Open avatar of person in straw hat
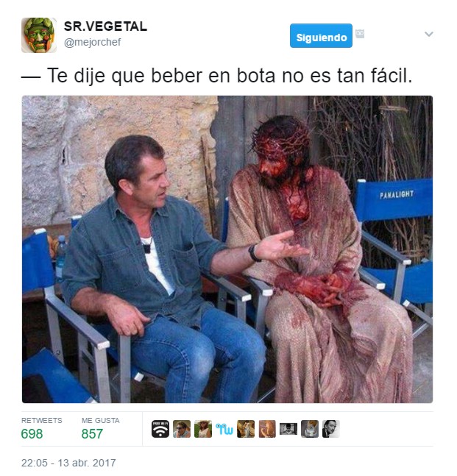Image resolution: width=457 pixels, height=476 pixels. pyautogui.click(x=203, y=429)
